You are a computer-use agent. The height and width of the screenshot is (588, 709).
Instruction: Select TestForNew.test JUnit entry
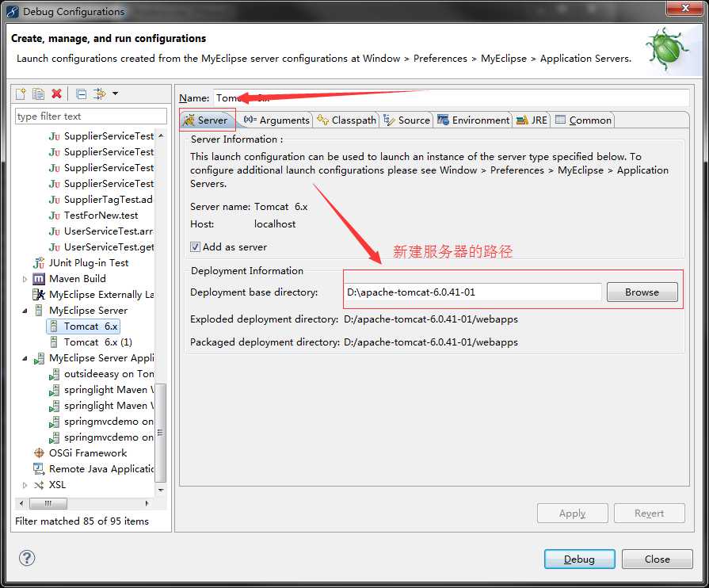click(101, 216)
